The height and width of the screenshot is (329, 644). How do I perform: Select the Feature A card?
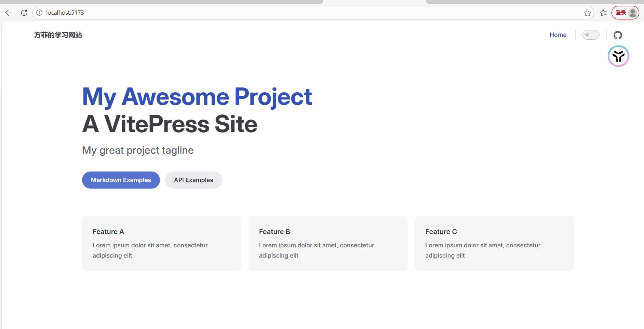point(162,243)
